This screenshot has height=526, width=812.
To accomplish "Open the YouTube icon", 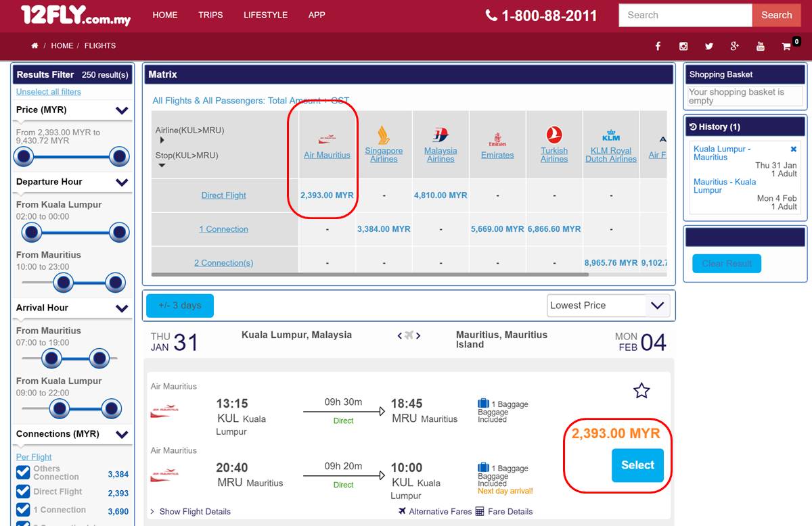I will pyautogui.click(x=761, y=46).
